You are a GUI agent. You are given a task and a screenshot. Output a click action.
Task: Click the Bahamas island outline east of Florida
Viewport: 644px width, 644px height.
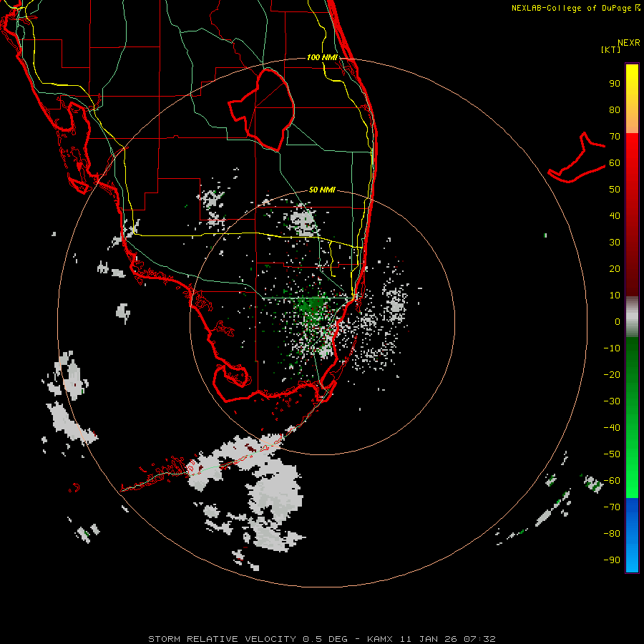point(577,157)
